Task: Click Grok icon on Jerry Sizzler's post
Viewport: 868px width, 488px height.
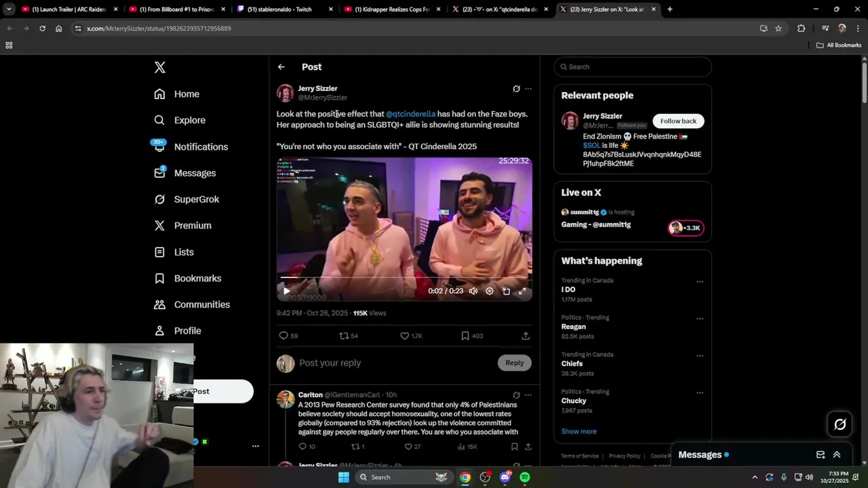Action: coord(516,89)
